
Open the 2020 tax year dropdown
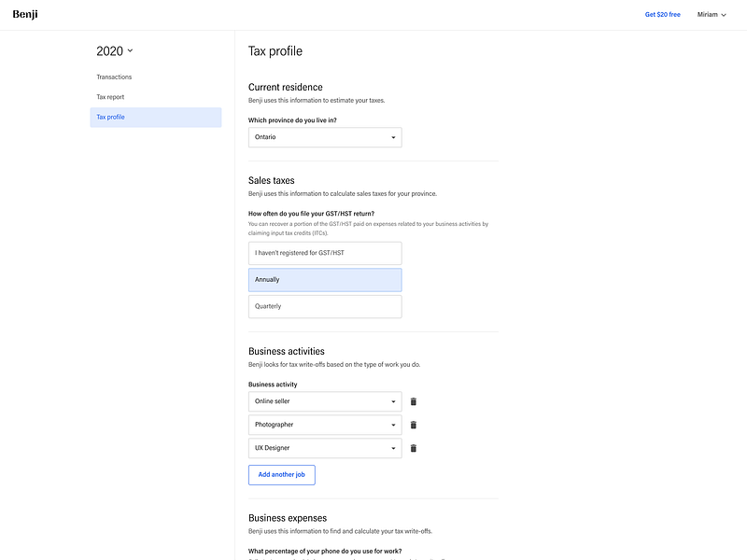115,51
